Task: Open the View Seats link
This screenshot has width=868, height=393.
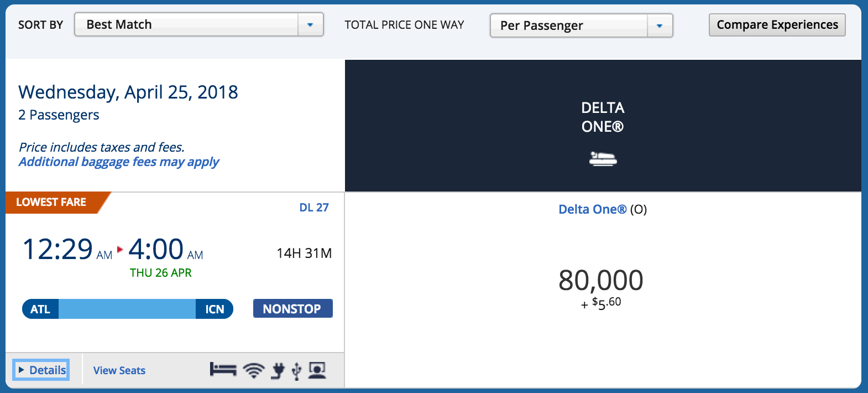Action: coord(119,370)
